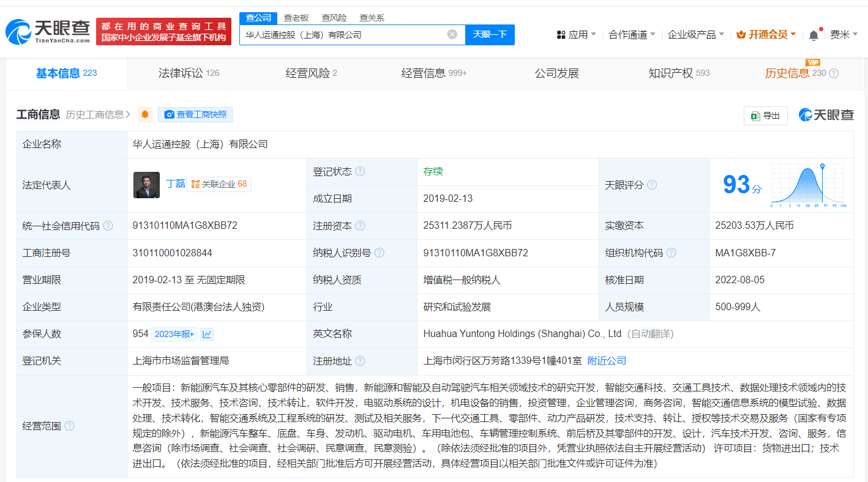Click the orange alert monitor bell icon
868x482 pixels.
click(145, 114)
